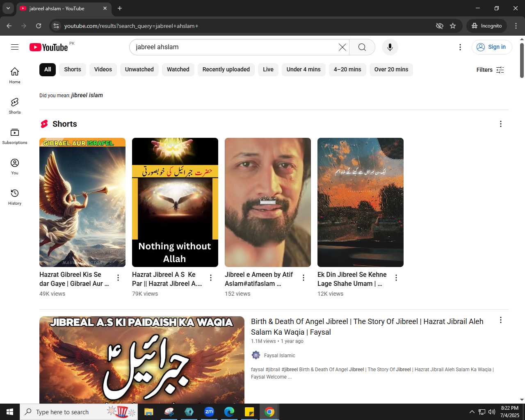Go to Home in the sidebar
This screenshot has height=420, width=525.
15,75
